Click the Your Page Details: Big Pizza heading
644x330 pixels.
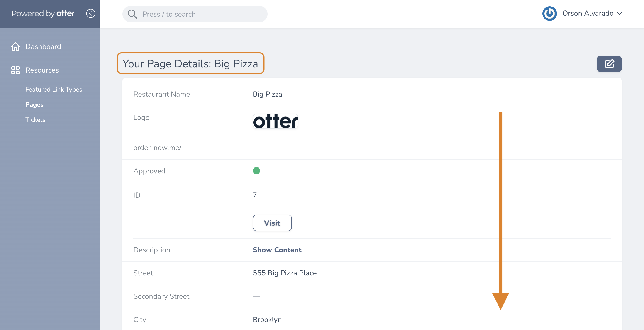pos(190,63)
